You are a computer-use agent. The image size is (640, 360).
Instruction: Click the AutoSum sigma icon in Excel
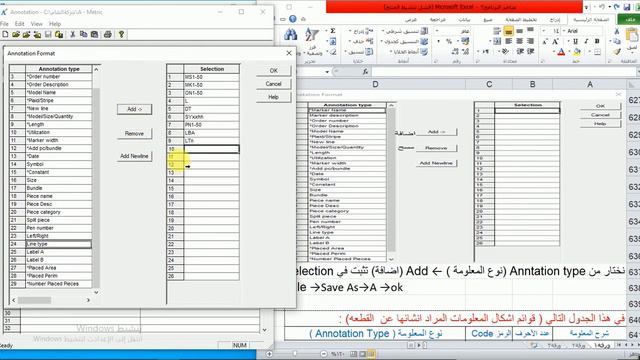pyautogui.click(x=333, y=31)
